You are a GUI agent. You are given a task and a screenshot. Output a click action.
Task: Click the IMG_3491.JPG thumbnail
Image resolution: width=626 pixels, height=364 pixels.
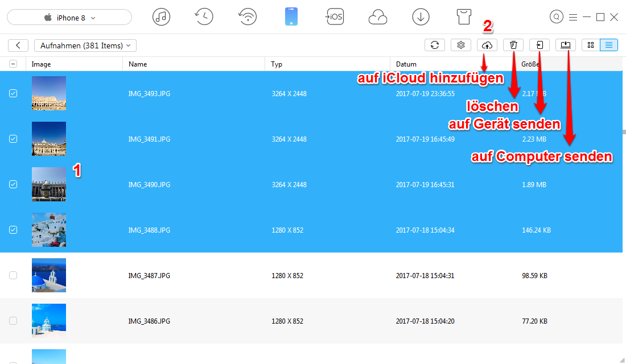[49, 139]
